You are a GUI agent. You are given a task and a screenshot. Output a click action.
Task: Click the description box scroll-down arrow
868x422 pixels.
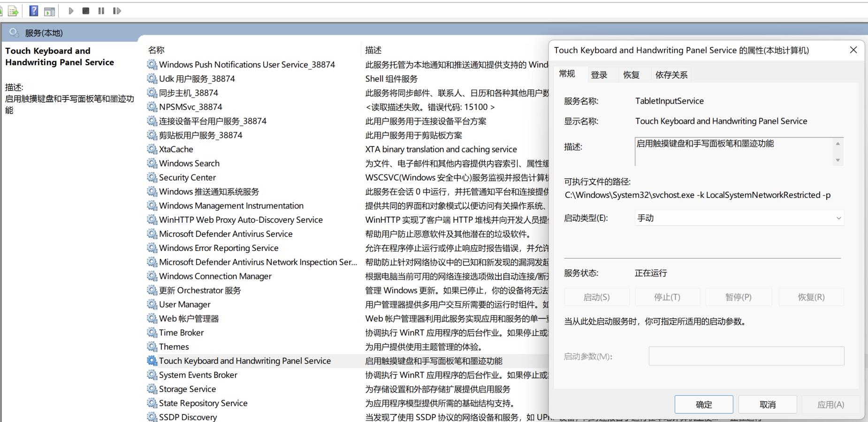click(838, 160)
